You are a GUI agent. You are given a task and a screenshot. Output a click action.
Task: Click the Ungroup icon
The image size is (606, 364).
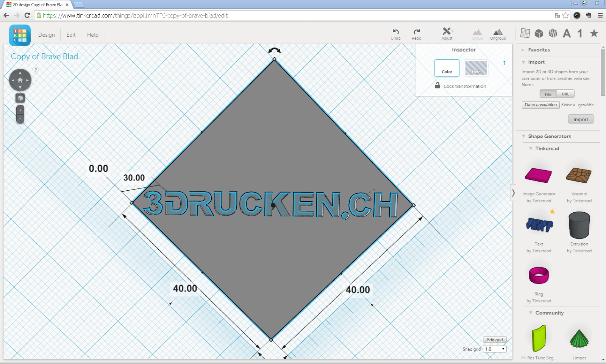point(498,34)
